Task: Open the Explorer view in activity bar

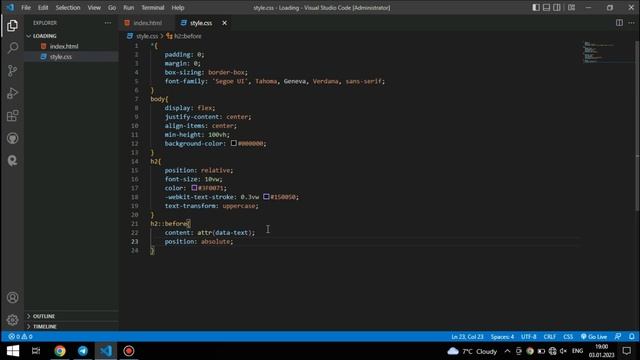Action: tap(13, 26)
